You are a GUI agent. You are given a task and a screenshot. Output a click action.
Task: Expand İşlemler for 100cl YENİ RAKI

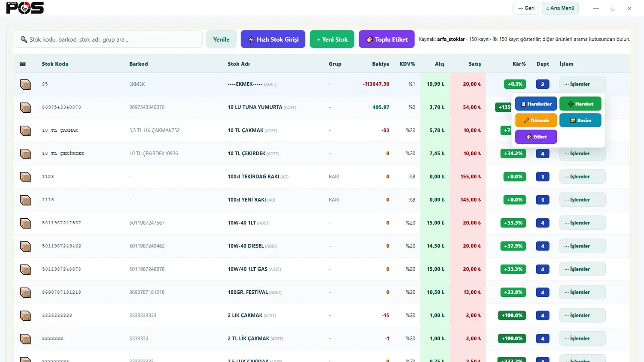[583, 200]
